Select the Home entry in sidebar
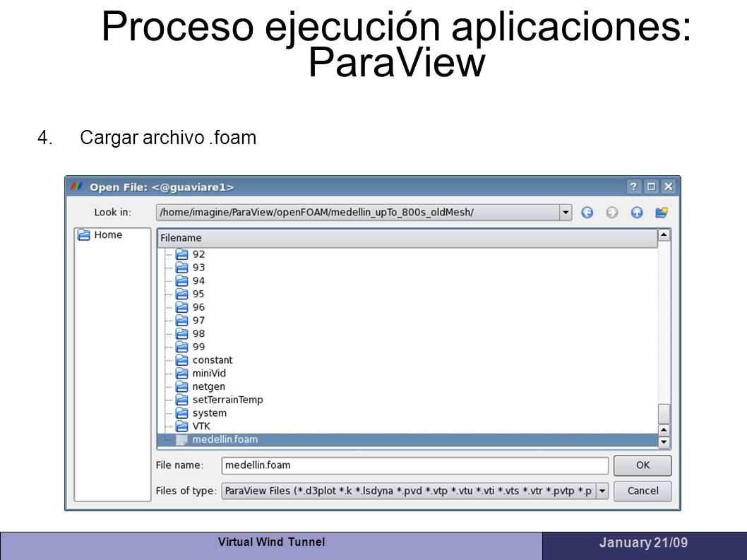Screen dimensions: 747x560 108,235
